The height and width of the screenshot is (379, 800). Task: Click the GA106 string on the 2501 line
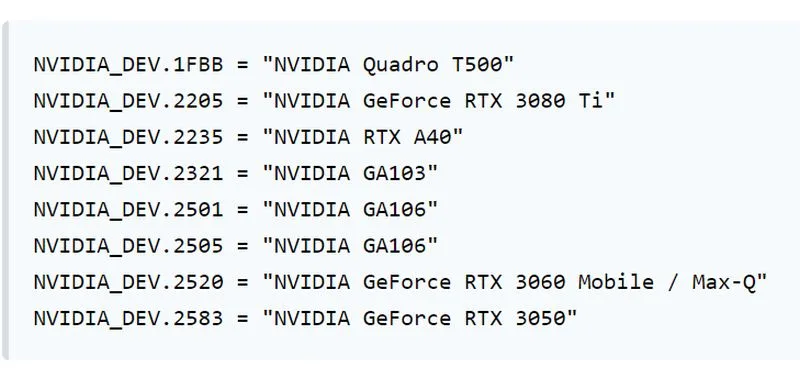point(350,209)
